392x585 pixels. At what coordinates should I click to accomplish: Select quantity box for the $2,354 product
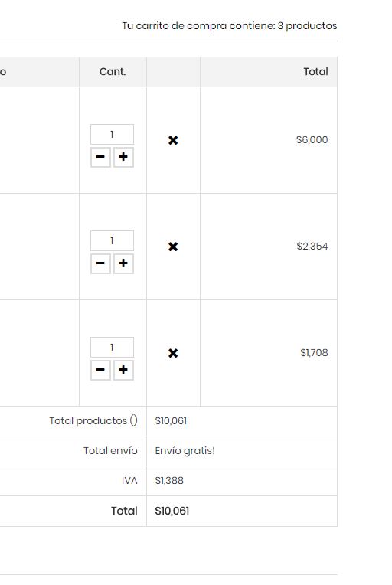coord(112,240)
